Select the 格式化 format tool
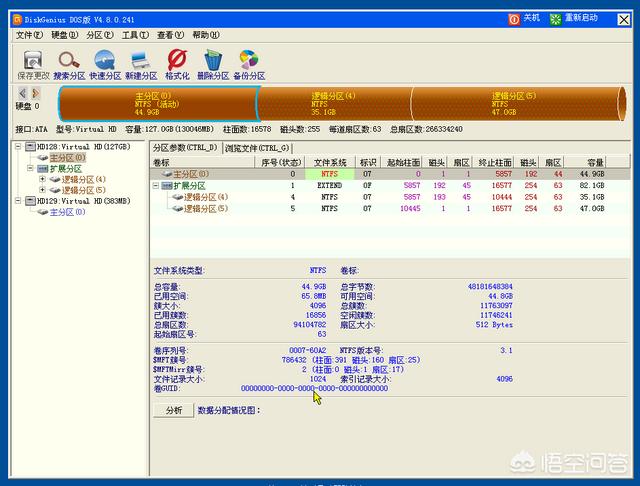 177,60
